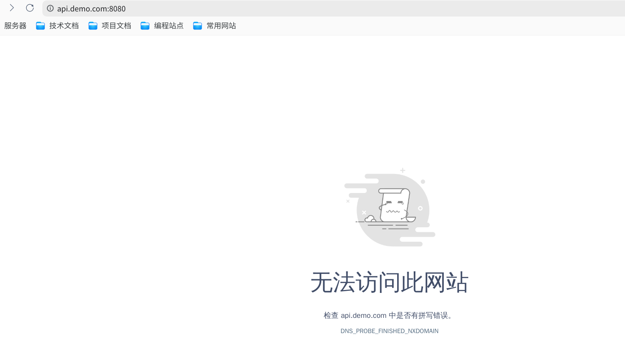Click the folder icon beside 技术文档

point(40,26)
